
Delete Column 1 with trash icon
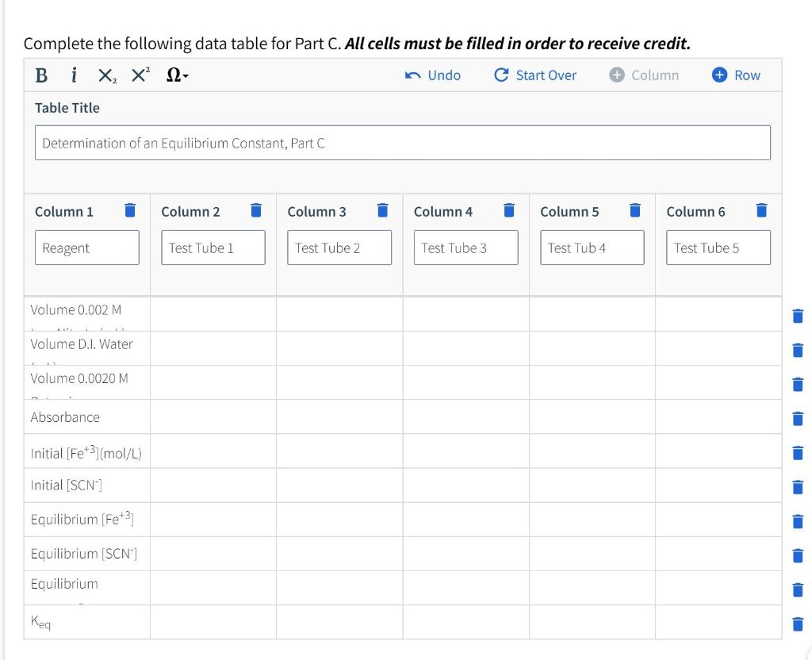coord(130,210)
